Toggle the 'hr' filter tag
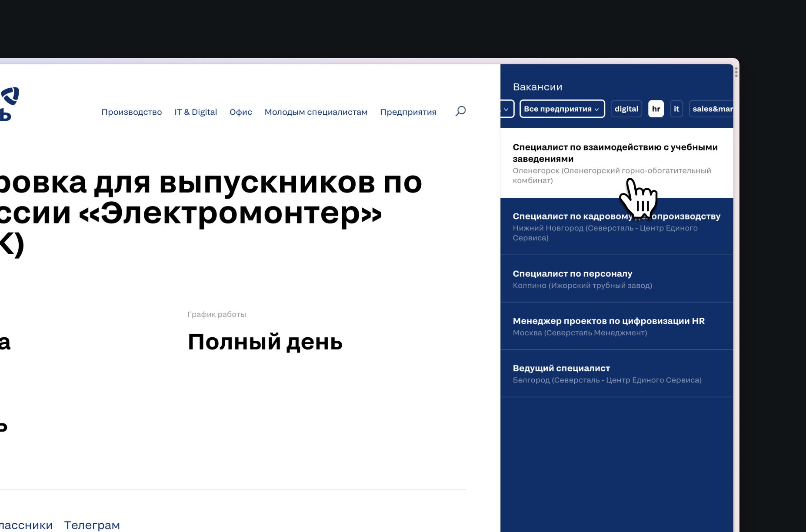806x532 pixels. [x=656, y=109]
